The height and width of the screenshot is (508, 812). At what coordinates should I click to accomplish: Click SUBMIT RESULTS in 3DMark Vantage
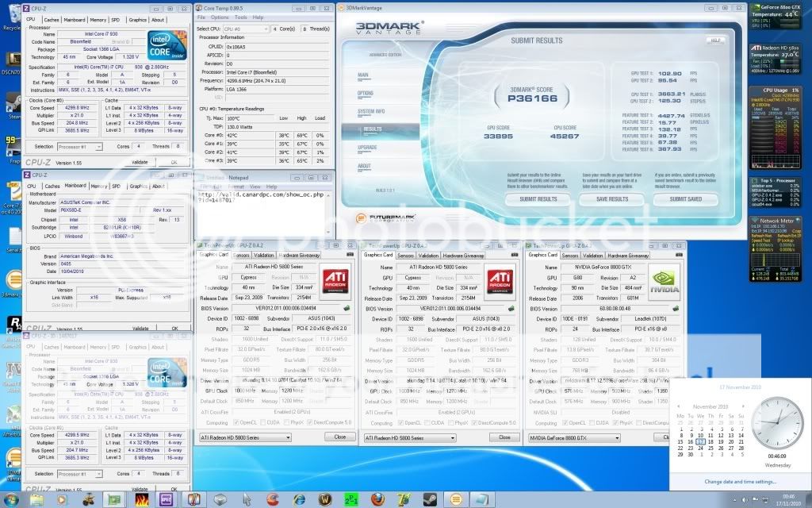(x=538, y=199)
